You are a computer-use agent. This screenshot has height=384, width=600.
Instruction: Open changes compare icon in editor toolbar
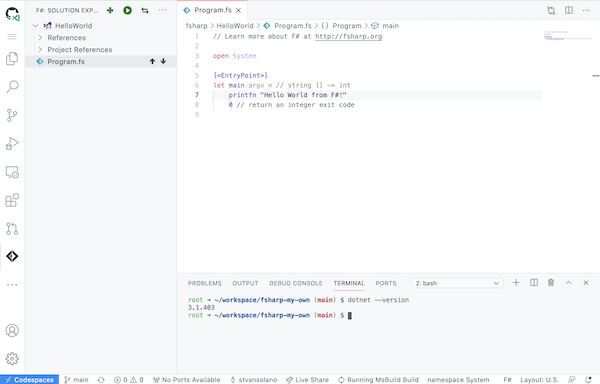point(551,10)
